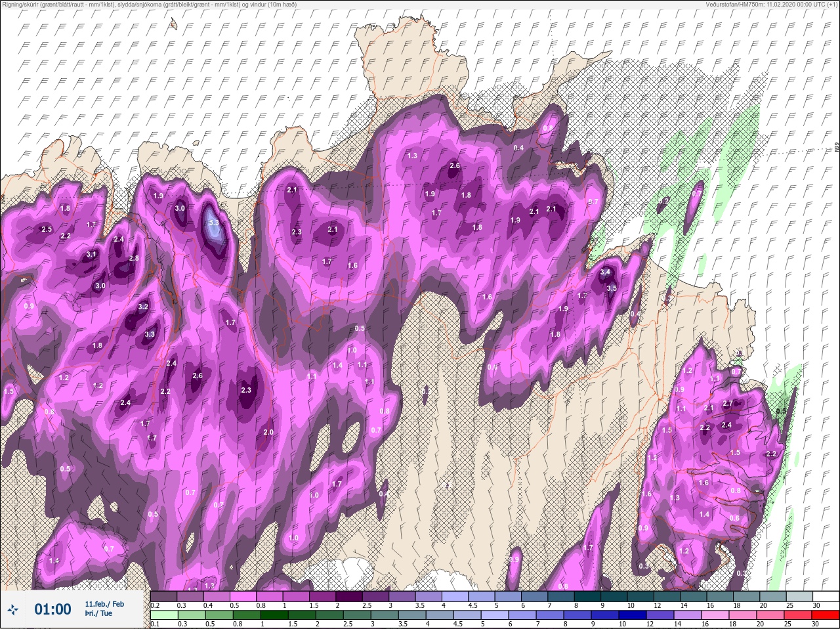This screenshot has height=629, width=840.
Task: Click the 3.4 precipitation value on the map
Action: (x=605, y=272)
